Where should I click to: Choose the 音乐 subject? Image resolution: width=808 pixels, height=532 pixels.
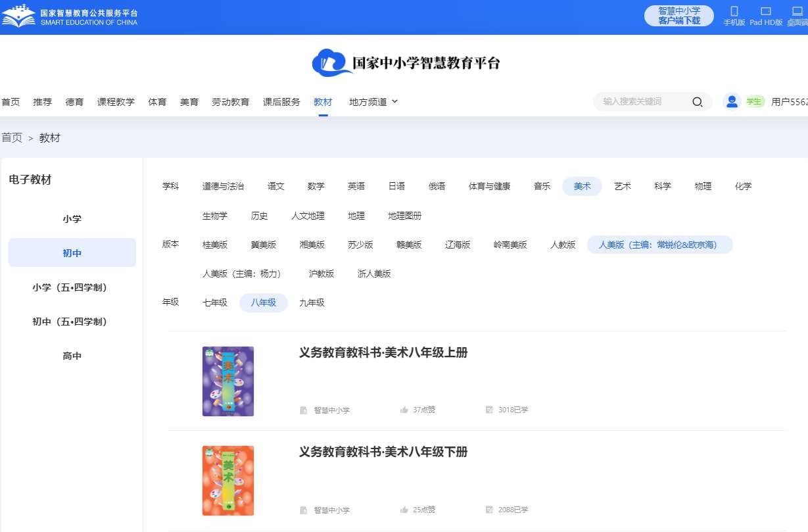(542, 187)
